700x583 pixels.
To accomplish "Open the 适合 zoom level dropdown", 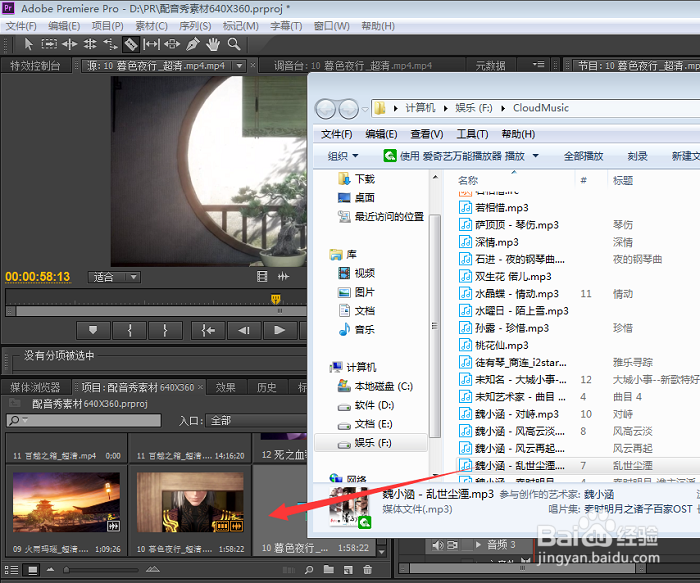I will tap(133, 277).
